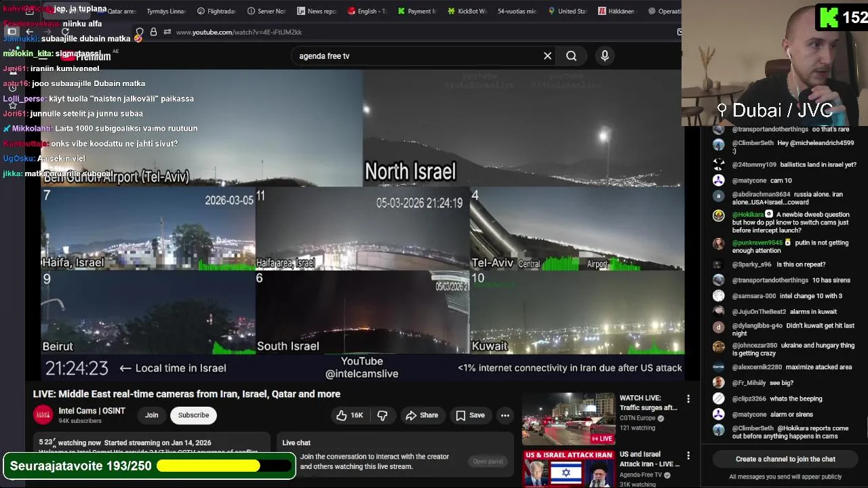Click the Kuwait camera 10 feed
The width and height of the screenshot is (868, 488).
(x=577, y=312)
